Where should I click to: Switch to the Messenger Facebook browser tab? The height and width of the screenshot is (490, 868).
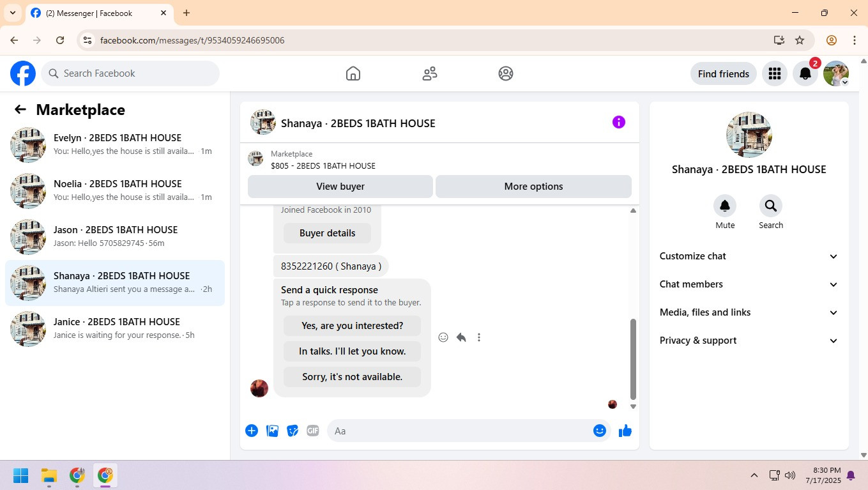tap(99, 13)
